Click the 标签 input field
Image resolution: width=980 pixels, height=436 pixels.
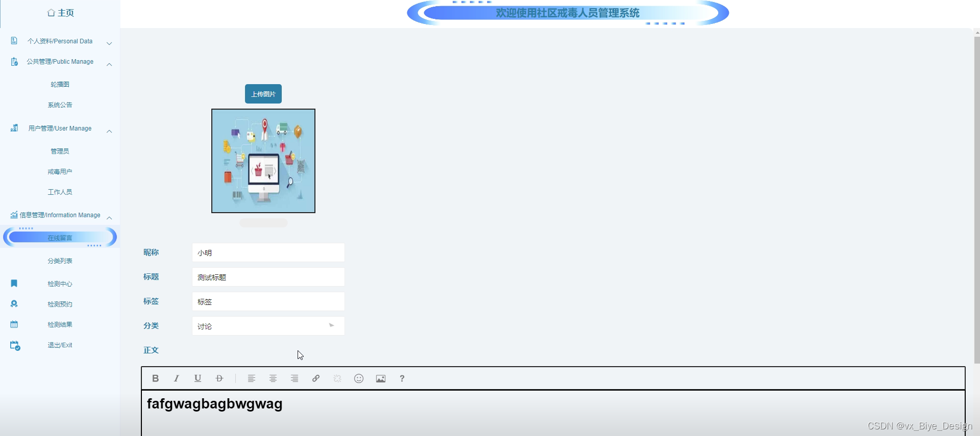(268, 301)
